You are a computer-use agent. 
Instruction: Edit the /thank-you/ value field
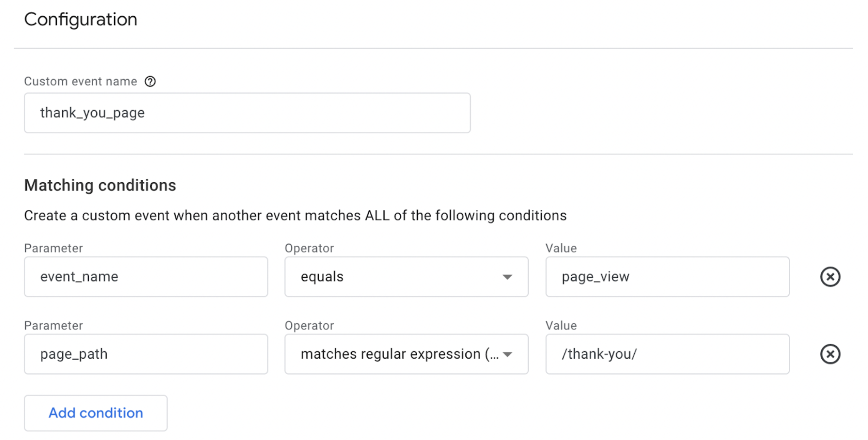point(667,354)
